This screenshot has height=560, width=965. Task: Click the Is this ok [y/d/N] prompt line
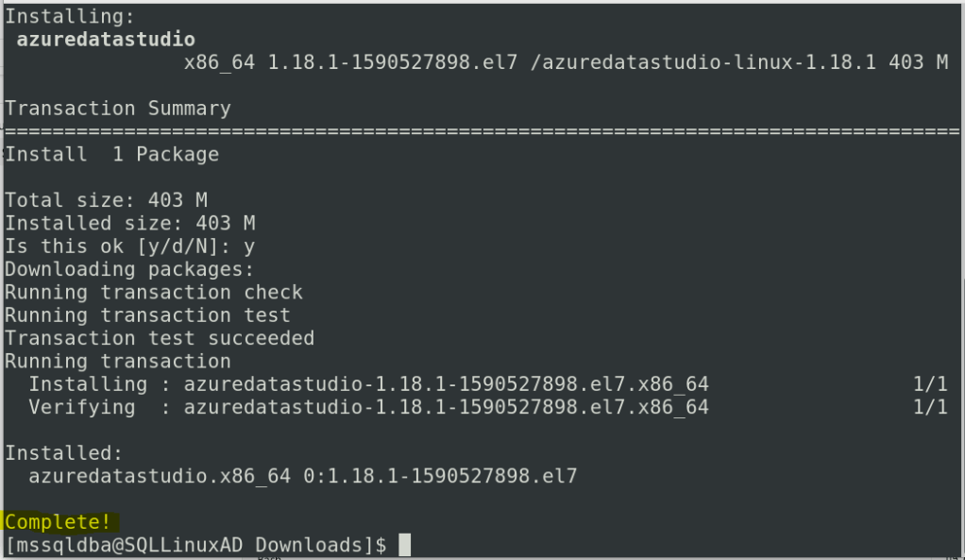point(129,246)
